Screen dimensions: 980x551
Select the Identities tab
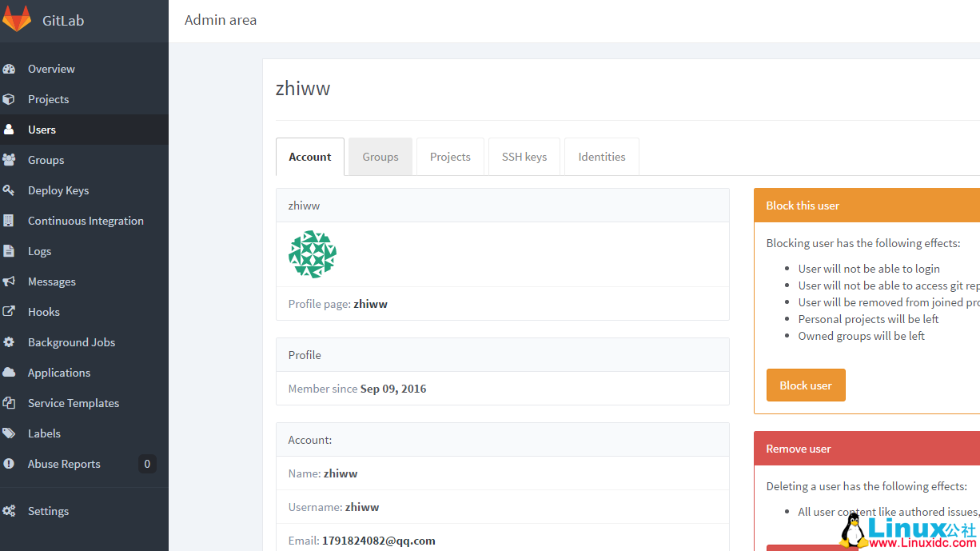(602, 157)
